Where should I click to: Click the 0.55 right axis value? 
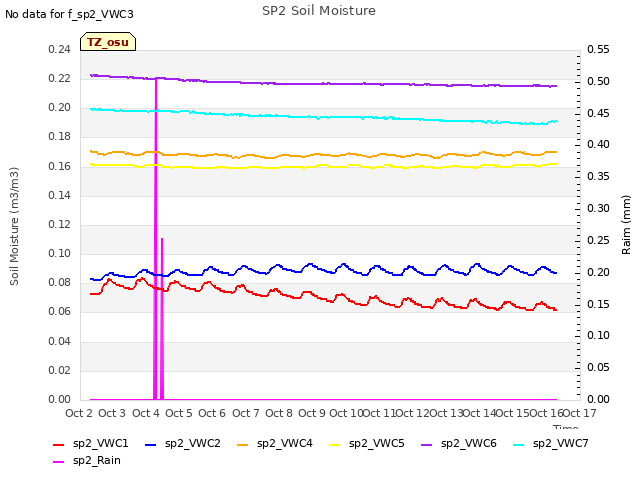click(x=598, y=49)
